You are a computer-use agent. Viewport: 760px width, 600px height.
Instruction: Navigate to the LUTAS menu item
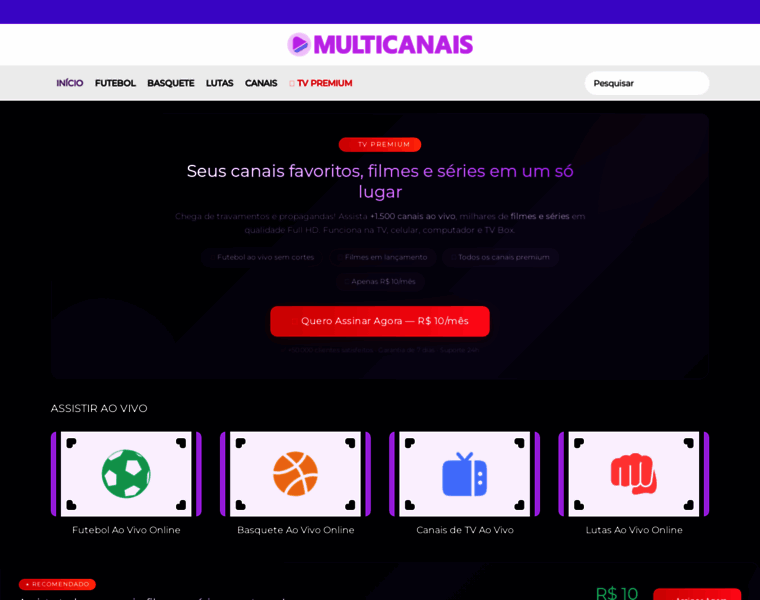pyautogui.click(x=220, y=83)
